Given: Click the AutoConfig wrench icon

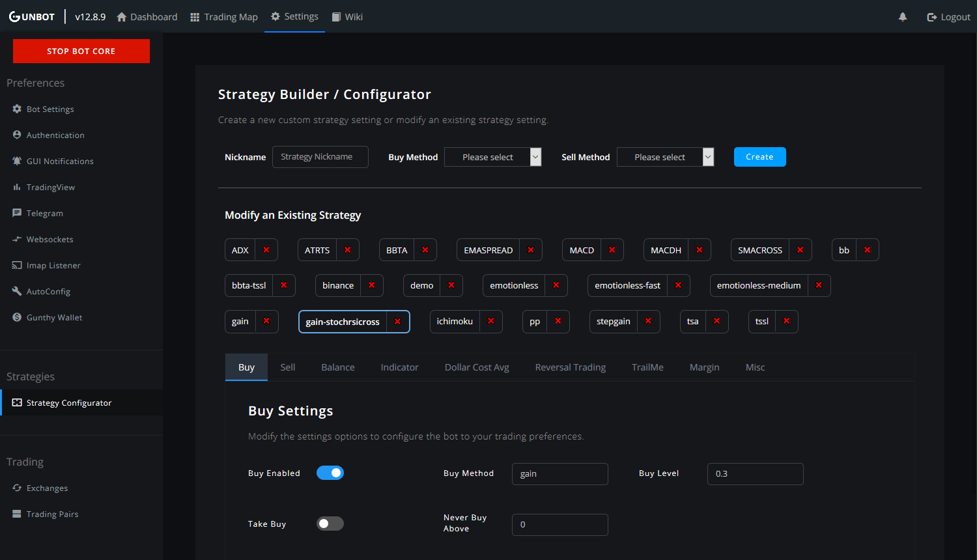Looking at the screenshot, I should click(x=17, y=291).
